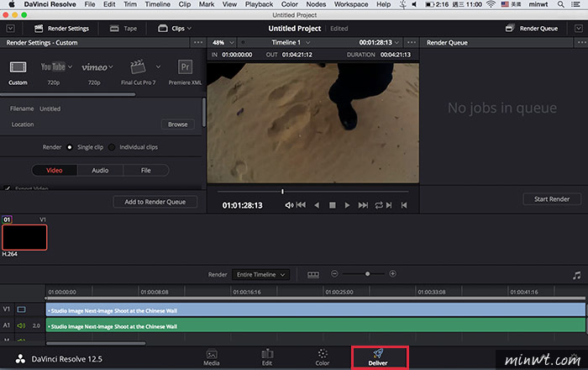Switch to the Color page
The width and height of the screenshot is (588, 370).
tap(323, 357)
